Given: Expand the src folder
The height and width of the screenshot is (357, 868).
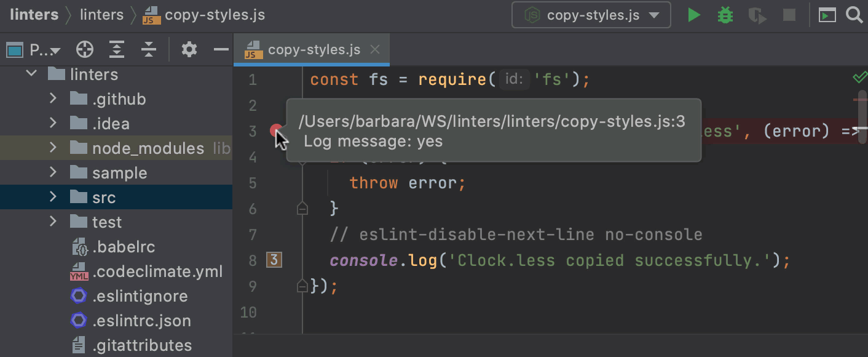Looking at the screenshot, I should 53,197.
